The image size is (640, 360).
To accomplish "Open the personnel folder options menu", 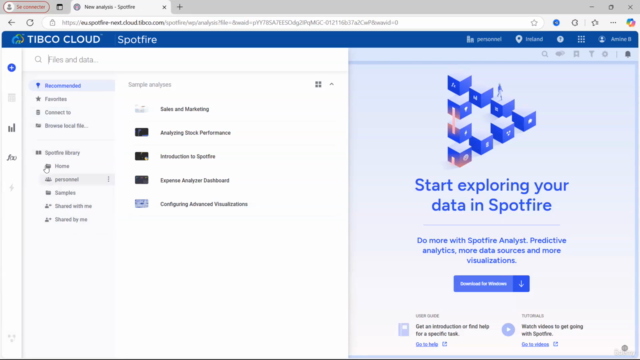I will tap(109, 179).
